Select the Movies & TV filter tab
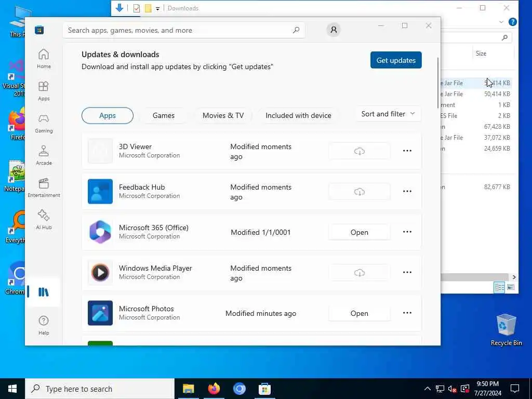 (x=223, y=116)
